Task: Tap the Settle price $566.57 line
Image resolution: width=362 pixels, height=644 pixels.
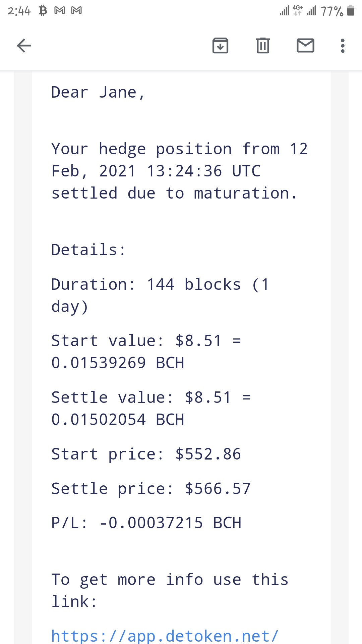Action: pyautogui.click(x=151, y=489)
